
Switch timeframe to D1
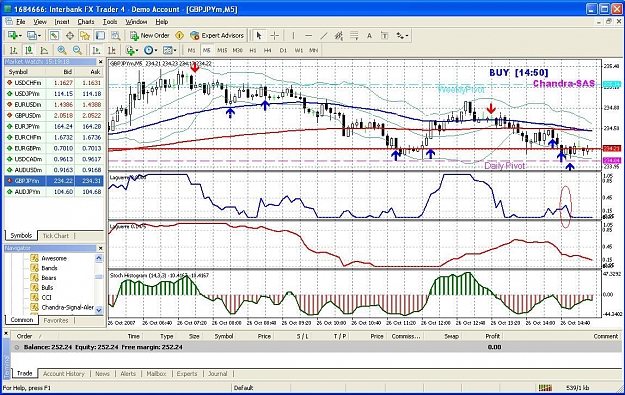click(283, 50)
